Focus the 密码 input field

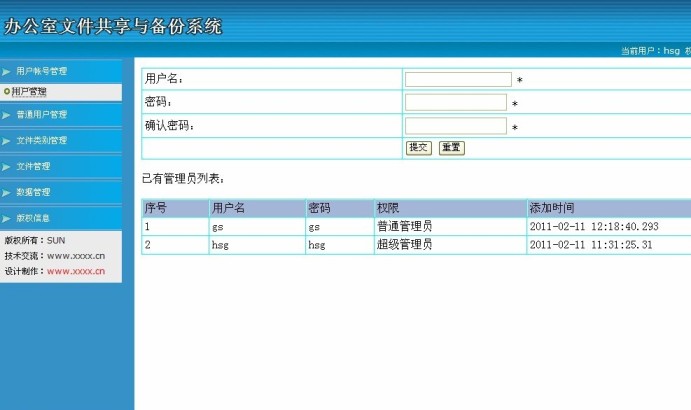(455, 102)
